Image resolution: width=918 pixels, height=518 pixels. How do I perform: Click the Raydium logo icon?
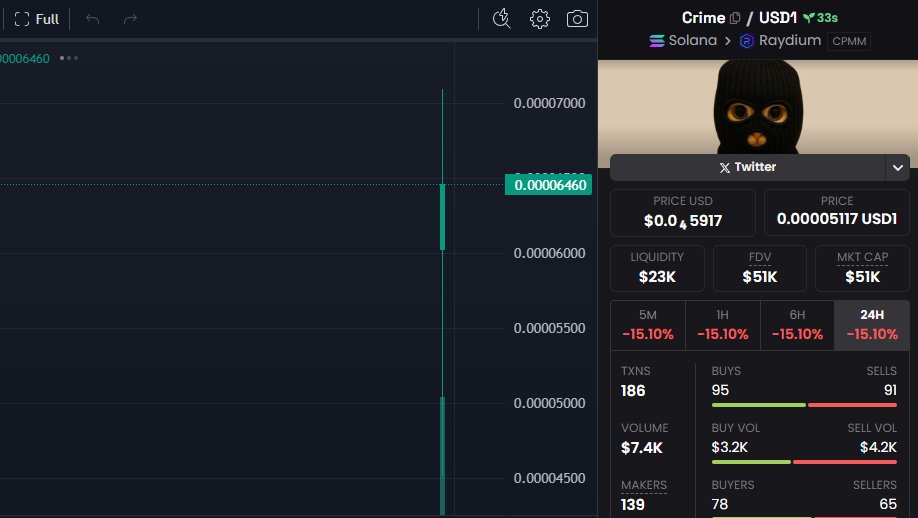click(x=746, y=41)
